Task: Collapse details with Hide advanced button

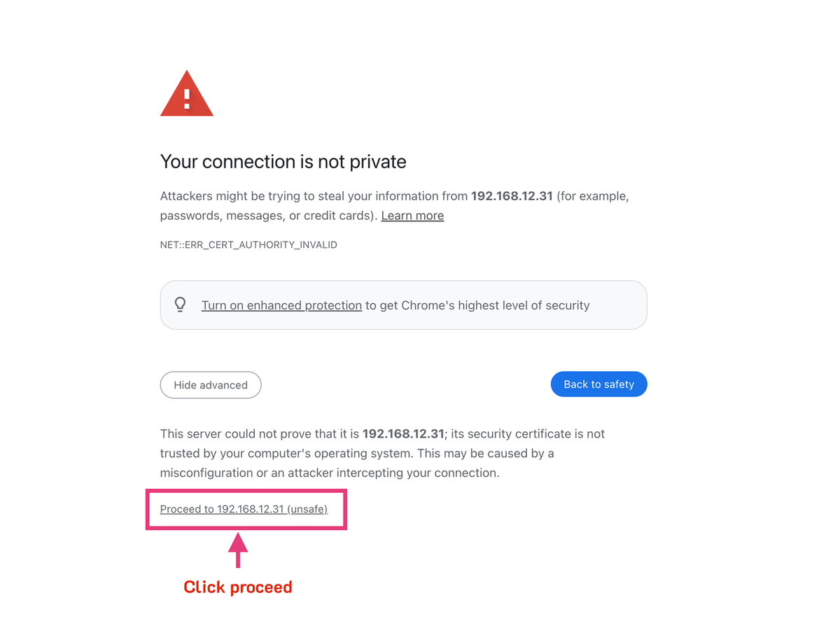Action: point(211,385)
